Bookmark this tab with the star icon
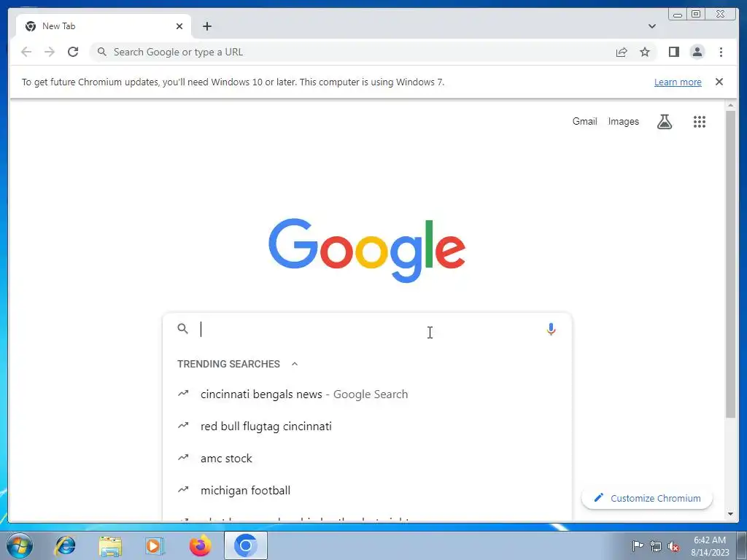Viewport: 747px width, 560px height. (x=645, y=52)
